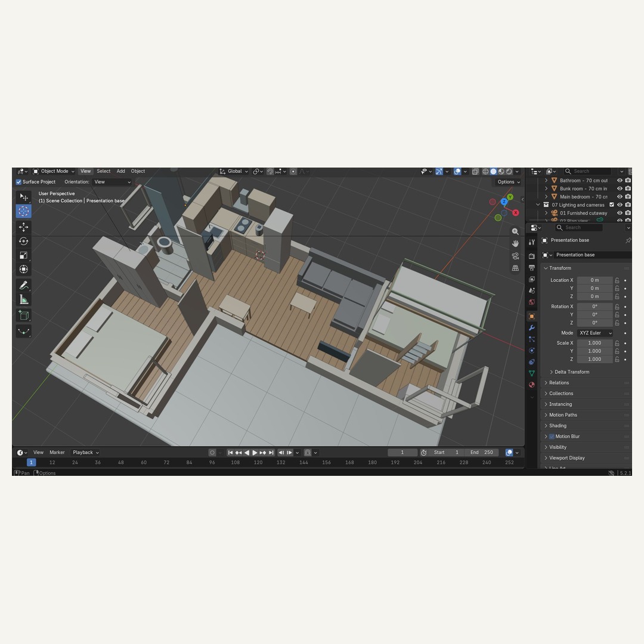644x644 pixels.
Task: Open the View Layer properties tab
Action: [x=532, y=279]
